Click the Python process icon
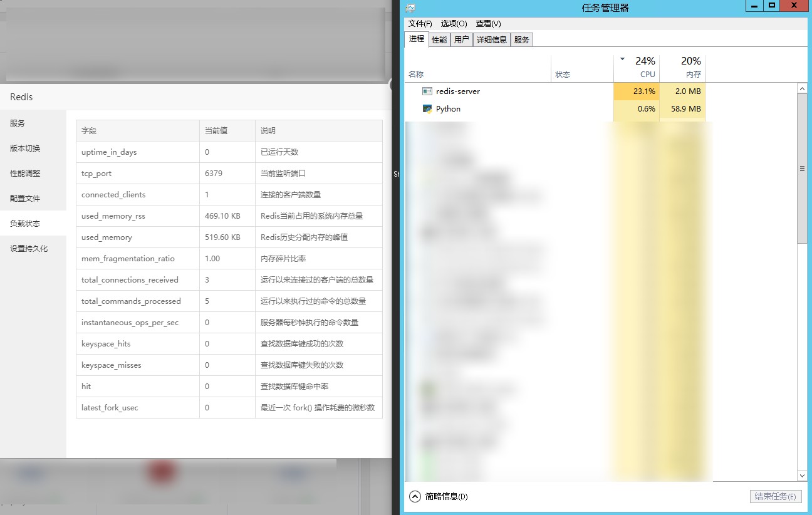 click(x=427, y=109)
